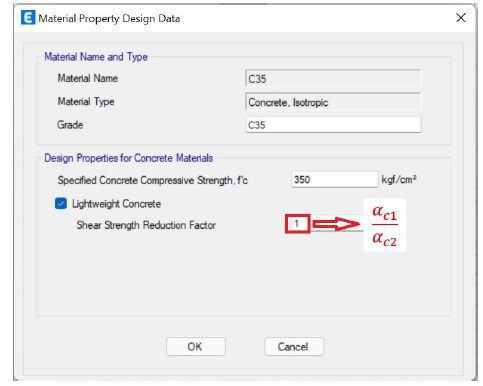Confirm the dialog with OK button

(196, 347)
